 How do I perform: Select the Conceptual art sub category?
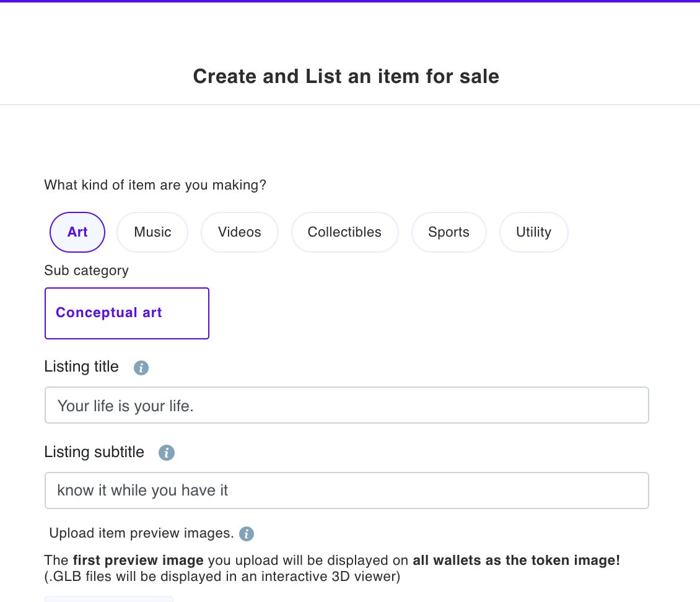127,313
